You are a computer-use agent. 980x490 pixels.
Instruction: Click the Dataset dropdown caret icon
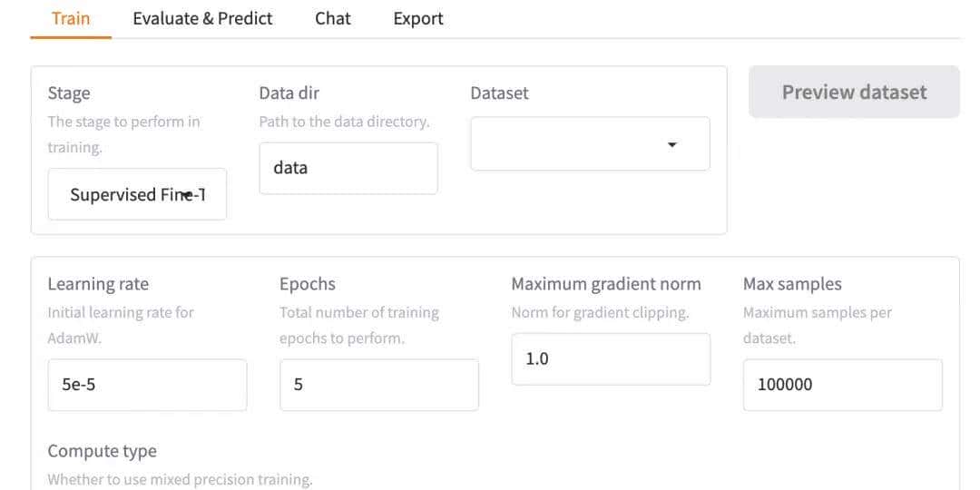click(x=672, y=144)
